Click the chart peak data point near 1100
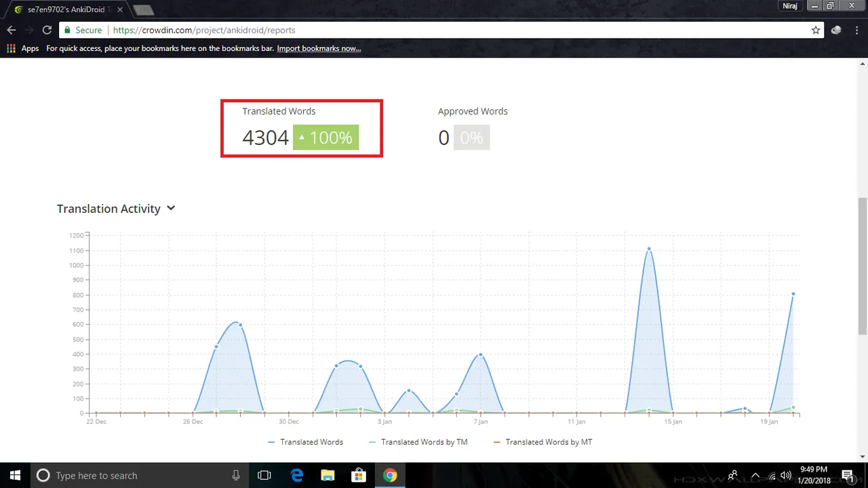This screenshot has height=488, width=868. coord(649,249)
